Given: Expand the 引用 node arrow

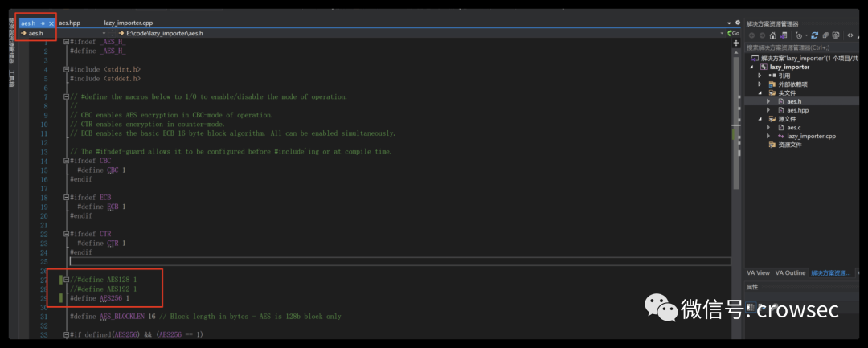Looking at the screenshot, I should (x=760, y=76).
